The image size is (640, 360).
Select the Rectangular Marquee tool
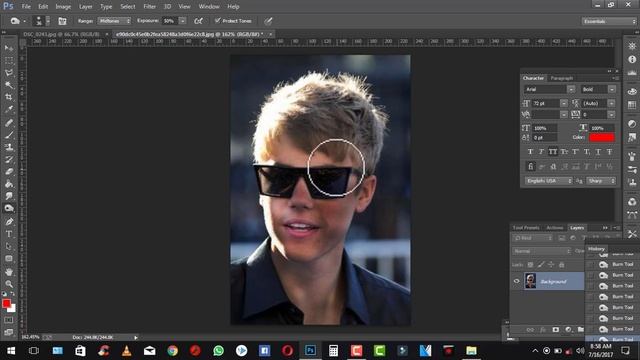pyautogui.click(x=9, y=60)
